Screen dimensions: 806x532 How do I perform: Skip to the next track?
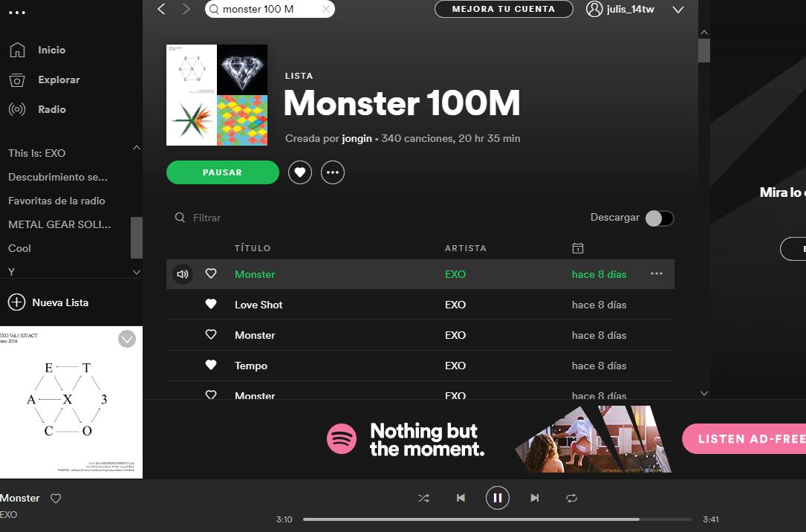535,498
